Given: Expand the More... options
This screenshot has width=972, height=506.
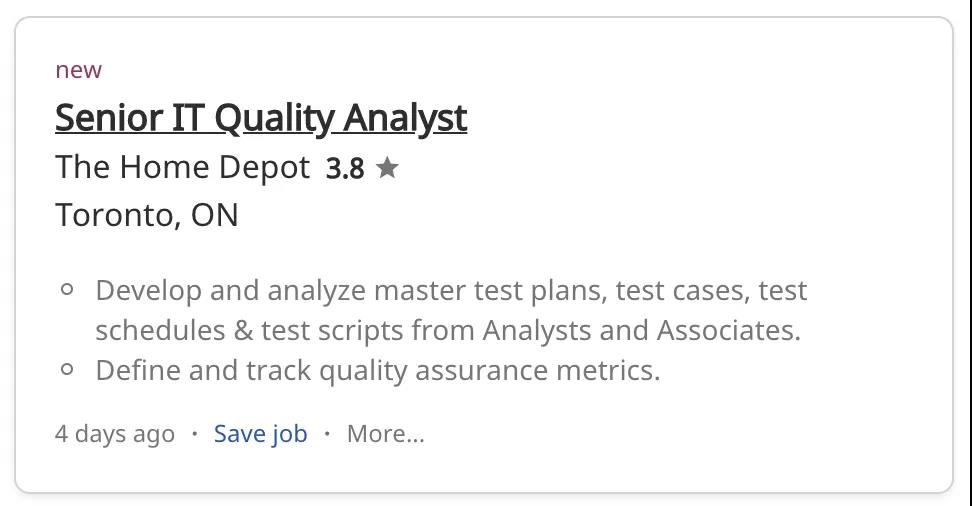Looking at the screenshot, I should 386,433.
